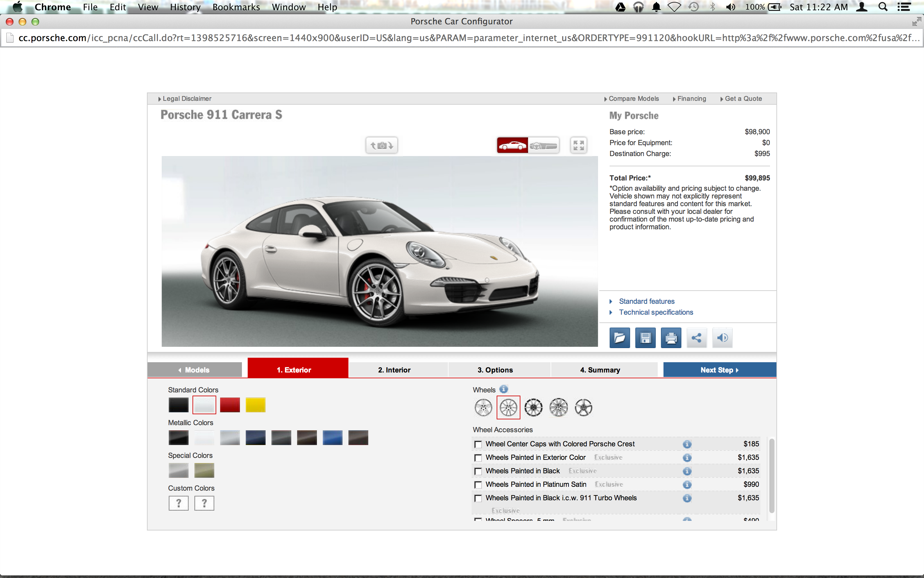Screen dimensions: 924x578
Task: Save configuration with the floppy disk icon
Action: pyautogui.click(x=645, y=337)
